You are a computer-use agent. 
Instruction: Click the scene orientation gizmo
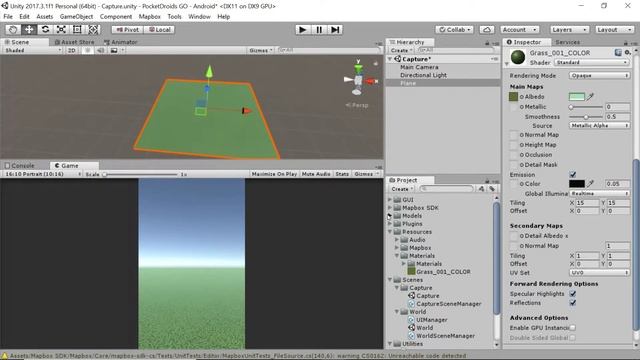pos(358,80)
